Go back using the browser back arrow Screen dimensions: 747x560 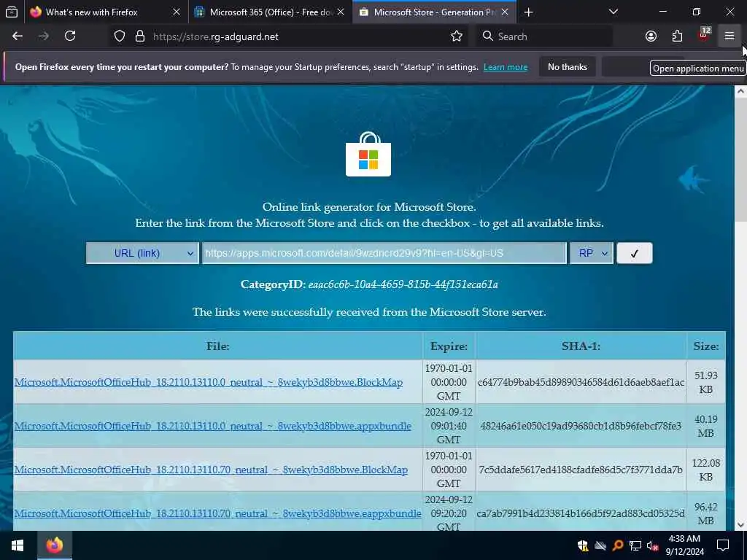coord(18,36)
